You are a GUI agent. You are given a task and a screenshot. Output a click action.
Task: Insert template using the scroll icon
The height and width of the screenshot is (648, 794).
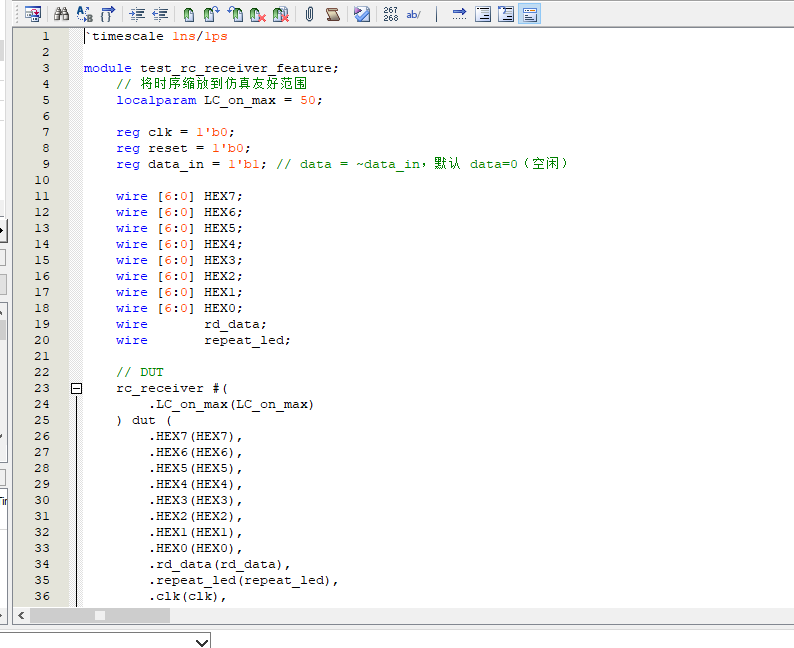[x=333, y=14]
